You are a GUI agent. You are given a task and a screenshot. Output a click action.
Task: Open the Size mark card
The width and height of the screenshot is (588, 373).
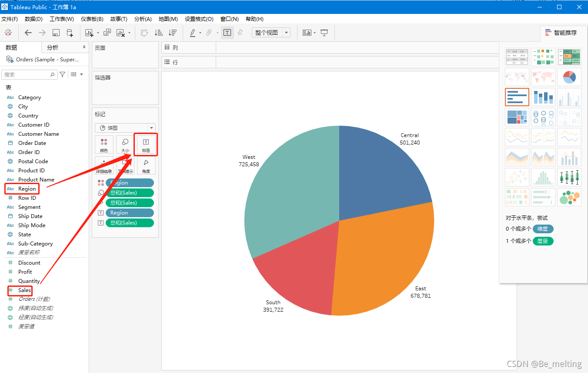pos(125,144)
